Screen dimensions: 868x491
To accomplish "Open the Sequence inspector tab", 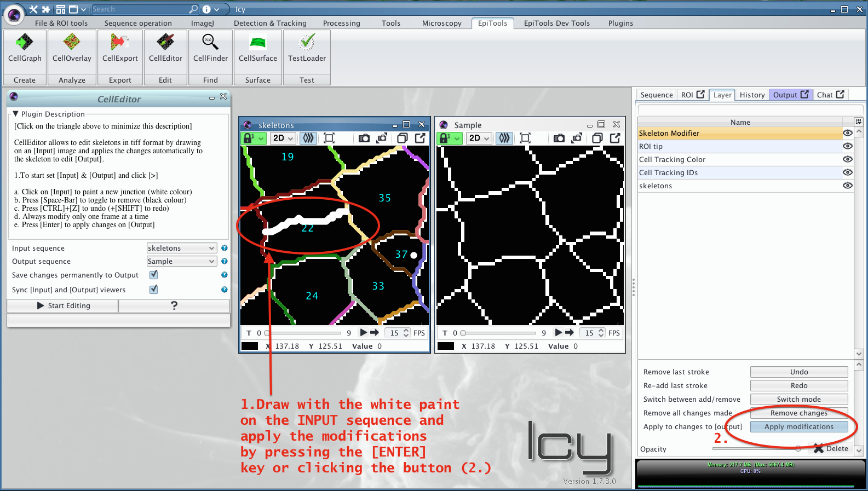I will [x=657, y=95].
